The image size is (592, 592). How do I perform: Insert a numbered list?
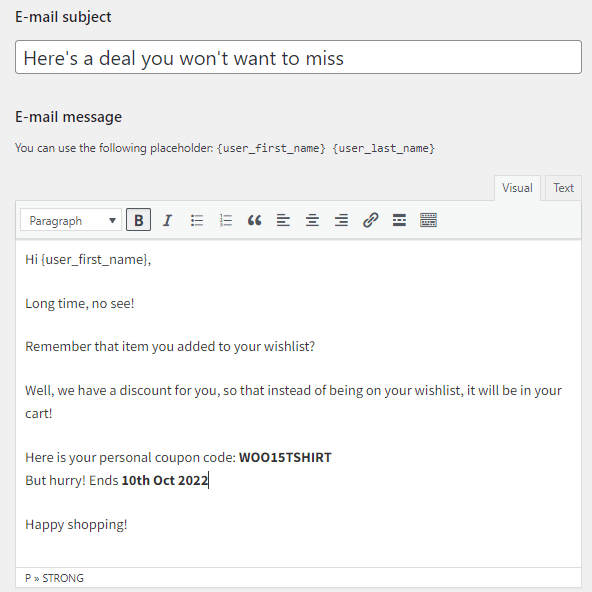[225, 220]
